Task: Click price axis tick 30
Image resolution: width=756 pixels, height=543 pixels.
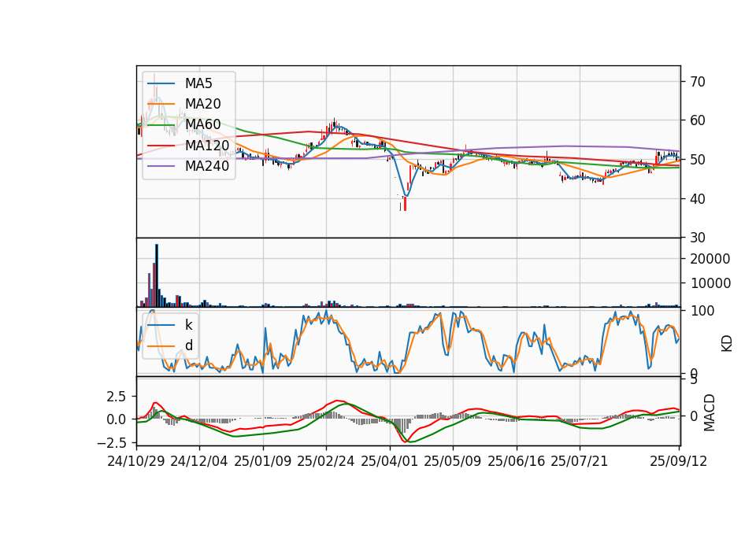Action: coord(697,238)
